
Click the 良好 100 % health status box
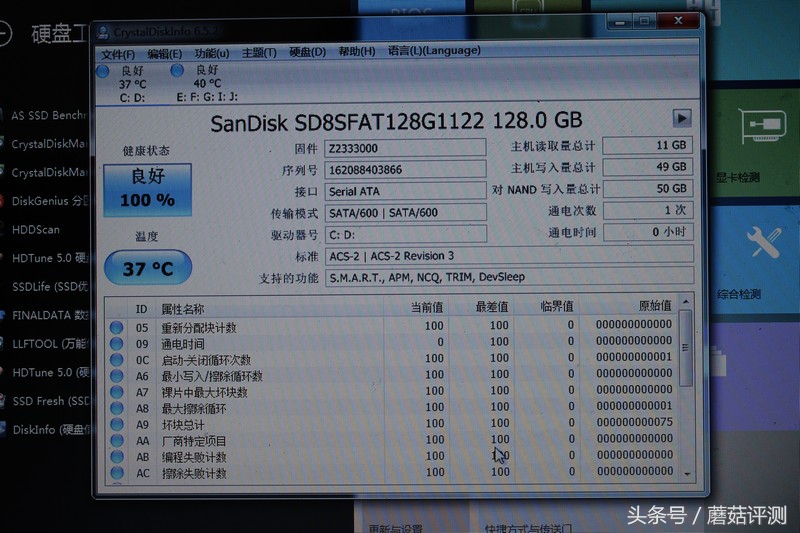point(147,190)
